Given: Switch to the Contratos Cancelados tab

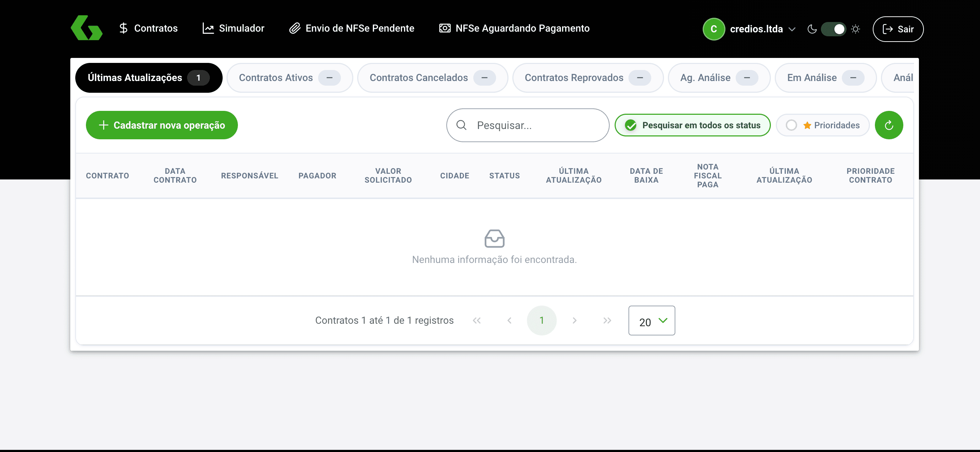Looking at the screenshot, I should coord(432,78).
